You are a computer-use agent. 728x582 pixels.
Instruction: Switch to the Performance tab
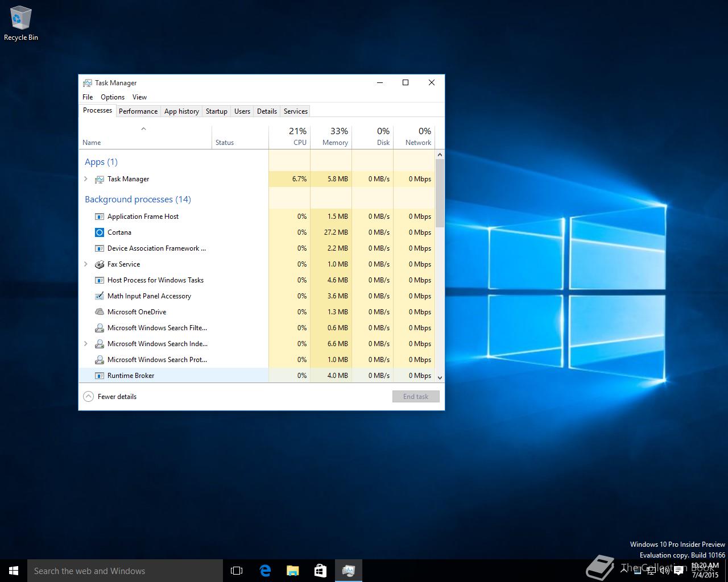(138, 111)
